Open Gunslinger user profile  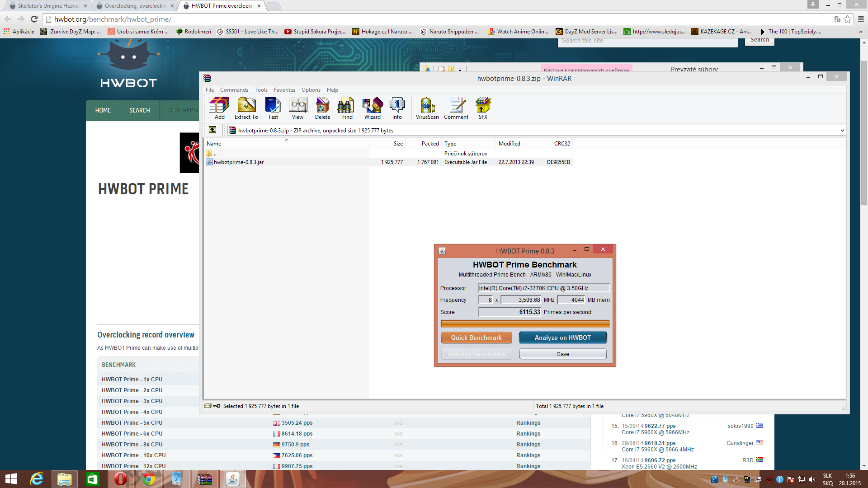(740, 443)
